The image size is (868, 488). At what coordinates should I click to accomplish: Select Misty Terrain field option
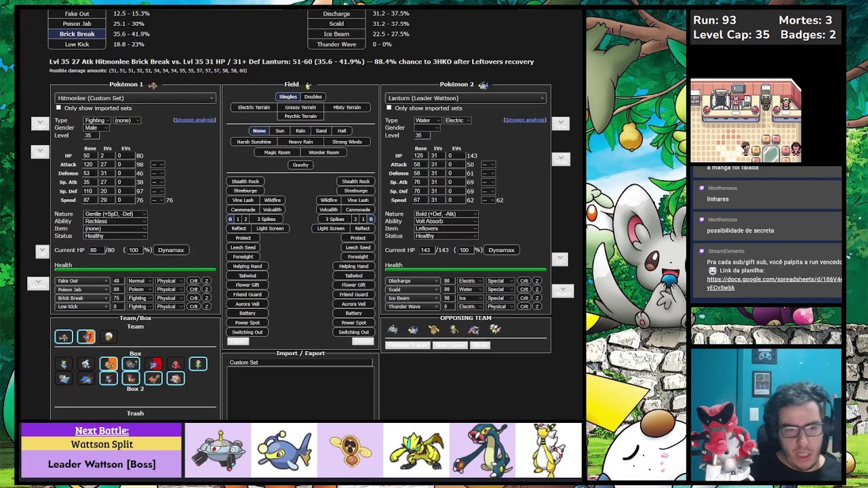coord(347,108)
